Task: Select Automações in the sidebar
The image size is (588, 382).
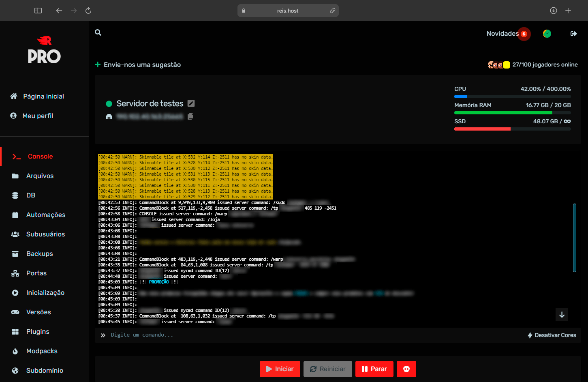Action: [x=45, y=215]
